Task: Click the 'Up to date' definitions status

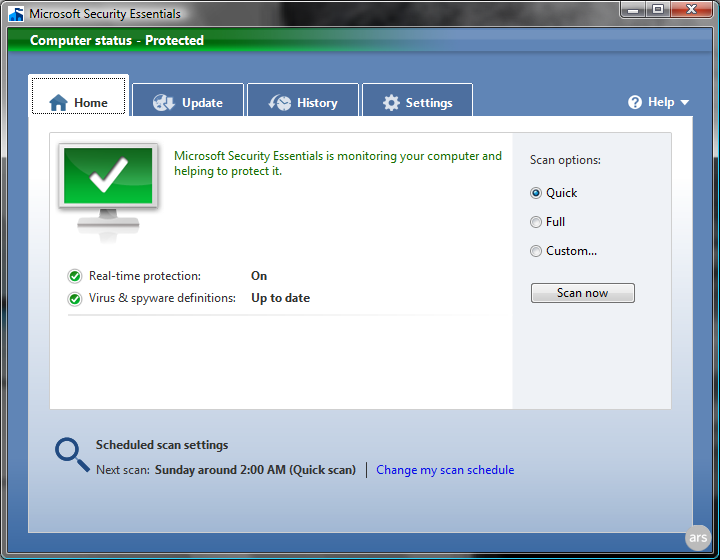Action: pyautogui.click(x=281, y=298)
